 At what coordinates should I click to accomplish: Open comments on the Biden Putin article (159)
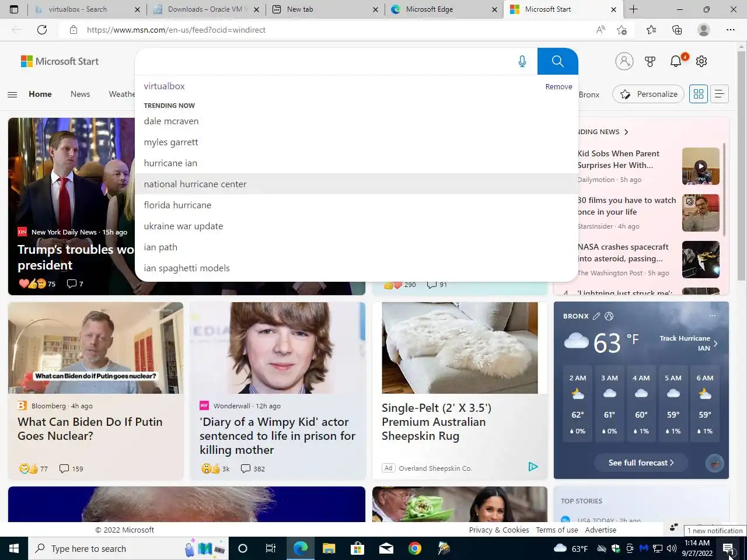[x=71, y=468]
